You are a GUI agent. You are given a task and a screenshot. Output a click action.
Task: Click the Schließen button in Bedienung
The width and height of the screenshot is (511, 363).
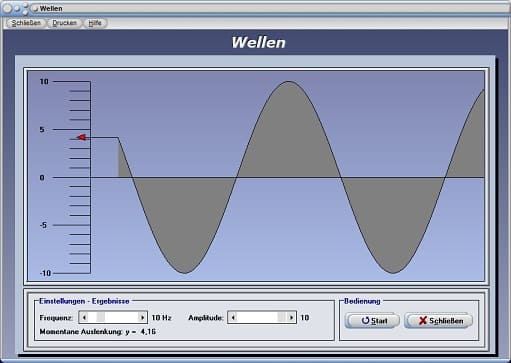(438, 321)
